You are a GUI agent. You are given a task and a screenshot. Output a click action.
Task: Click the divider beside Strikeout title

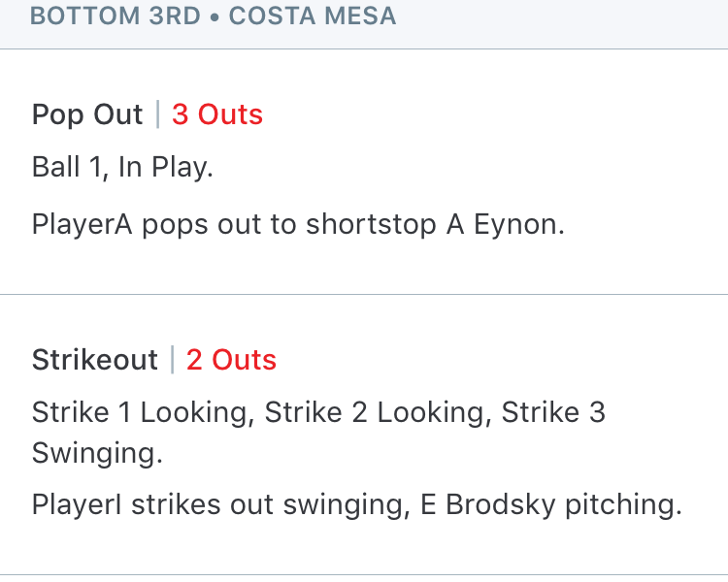[x=172, y=360]
